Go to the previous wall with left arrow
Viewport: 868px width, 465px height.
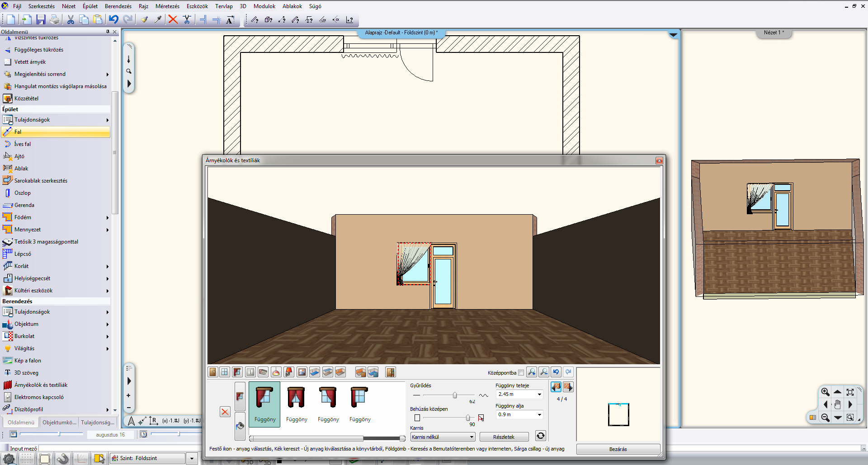[556, 387]
